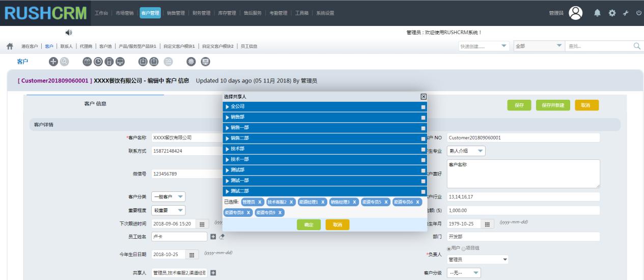Select the 用户 radio button
The image size is (644, 280).
point(449,248)
